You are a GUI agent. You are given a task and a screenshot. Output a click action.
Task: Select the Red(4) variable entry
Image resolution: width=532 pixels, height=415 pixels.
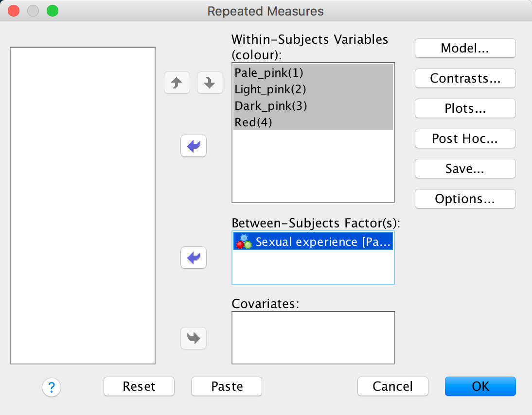(253, 122)
